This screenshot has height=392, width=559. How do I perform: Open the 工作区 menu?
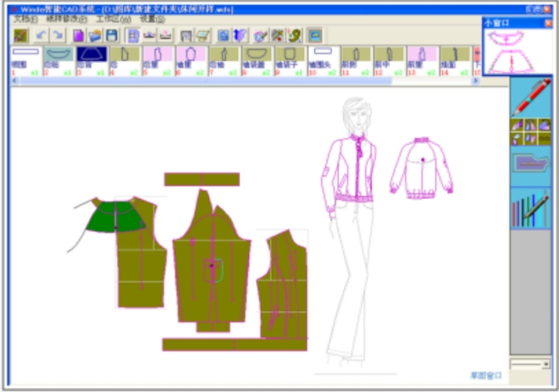click(x=108, y=18)
